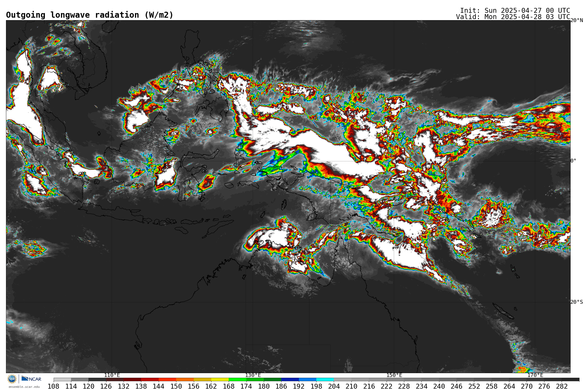Click the 20°S latitude label
Viewport: 588px width, 390px height.
point(577,302)
